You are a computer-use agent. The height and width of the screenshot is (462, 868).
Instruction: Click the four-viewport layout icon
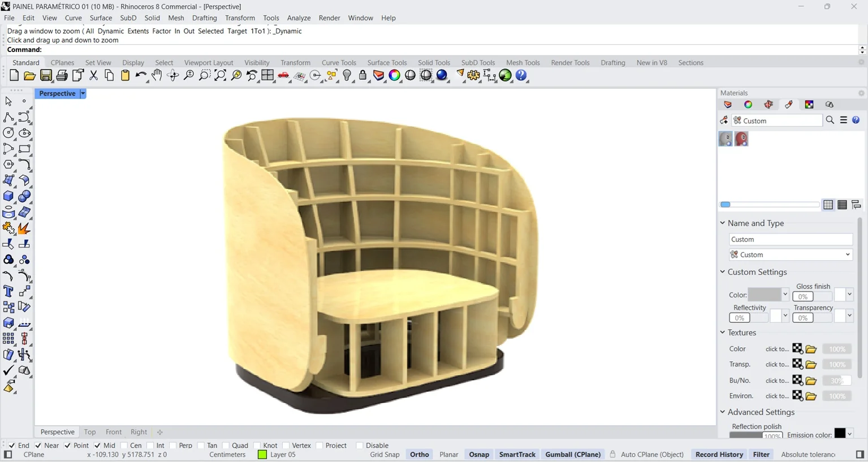click(267, 75)
